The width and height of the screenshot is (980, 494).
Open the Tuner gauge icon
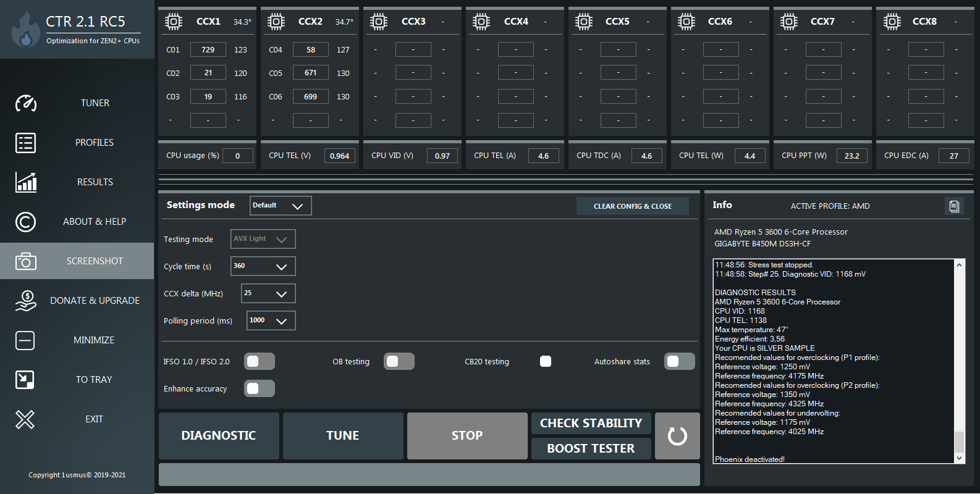[x=25, y=103]
